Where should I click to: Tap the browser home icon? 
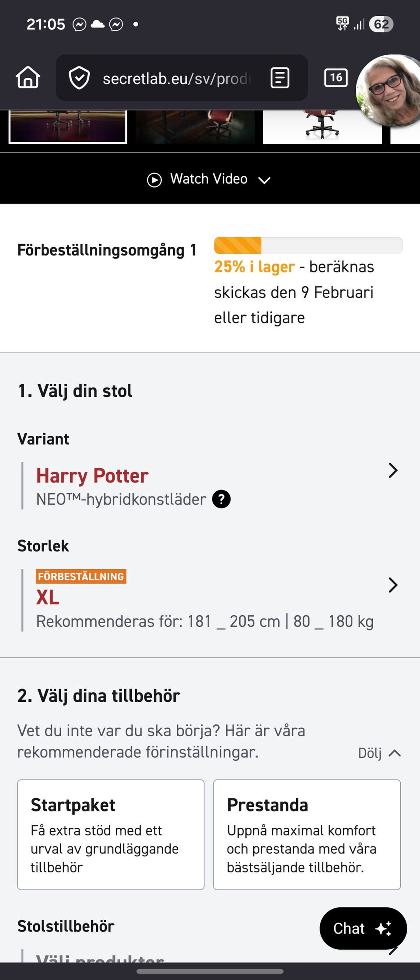pyautogui.click(x=28, y=78)
